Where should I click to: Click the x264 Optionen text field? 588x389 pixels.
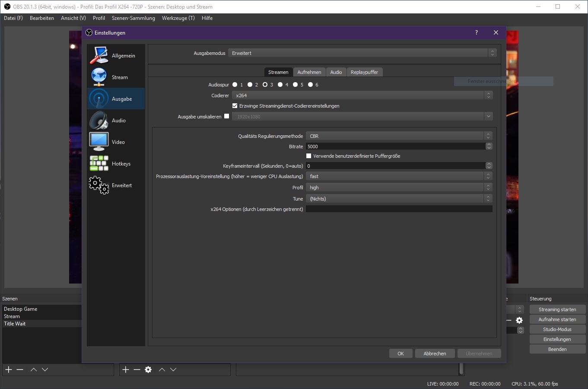399,209
